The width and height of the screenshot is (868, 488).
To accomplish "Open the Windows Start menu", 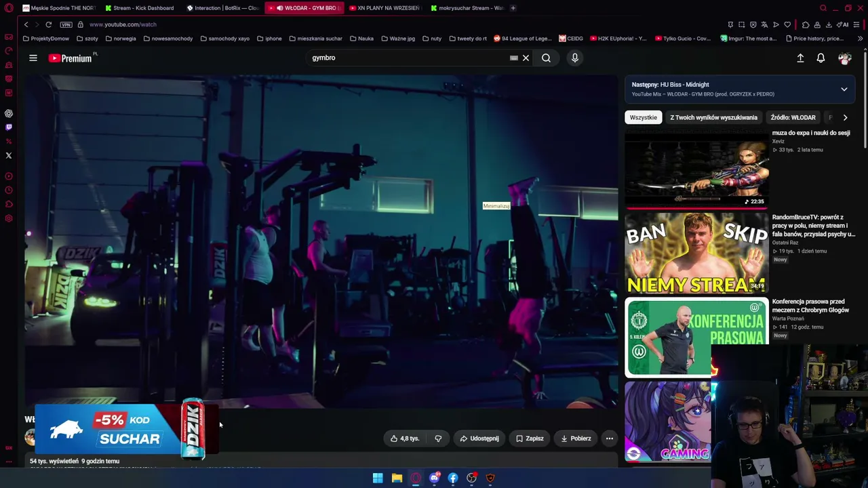I will [378, 479].
